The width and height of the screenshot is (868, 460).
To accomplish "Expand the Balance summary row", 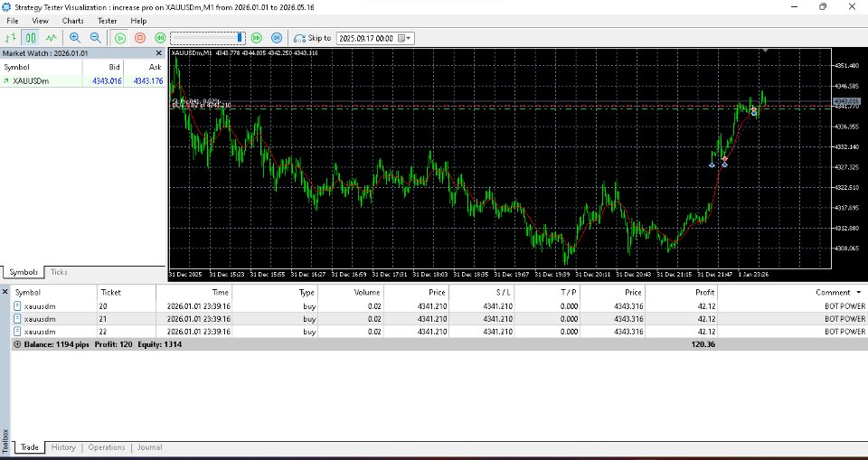I will pyautogui.click(x=17, y=344).
